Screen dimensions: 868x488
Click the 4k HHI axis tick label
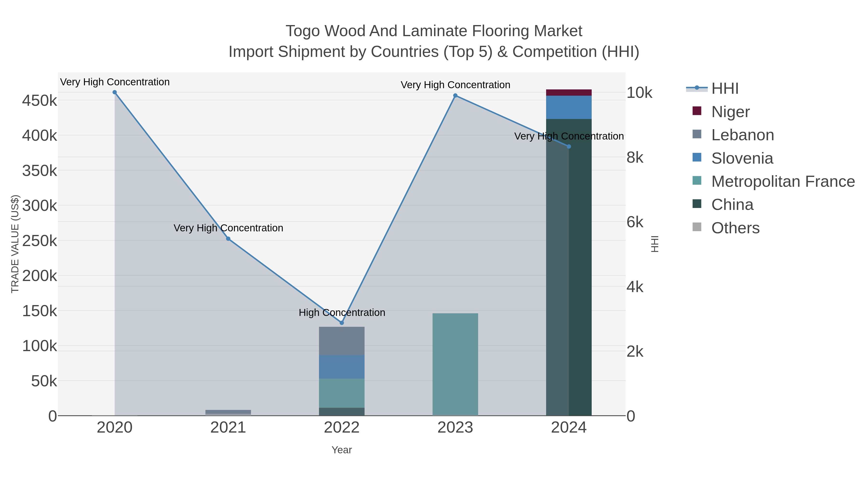(x=635, y=287)
